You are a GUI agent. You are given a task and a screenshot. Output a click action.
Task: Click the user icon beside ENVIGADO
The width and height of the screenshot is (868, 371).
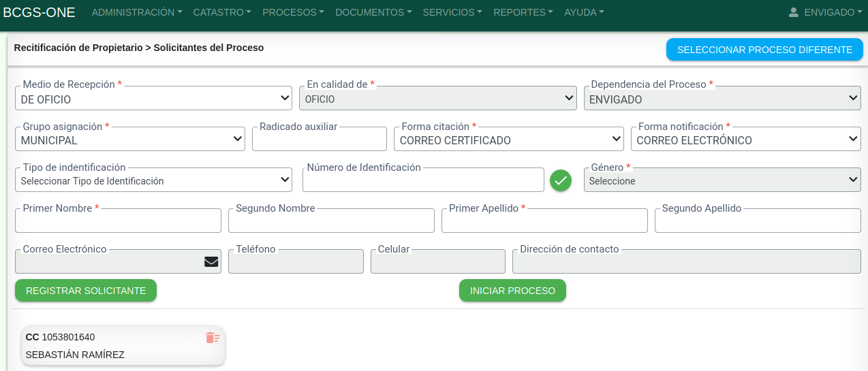click(793, 12)
